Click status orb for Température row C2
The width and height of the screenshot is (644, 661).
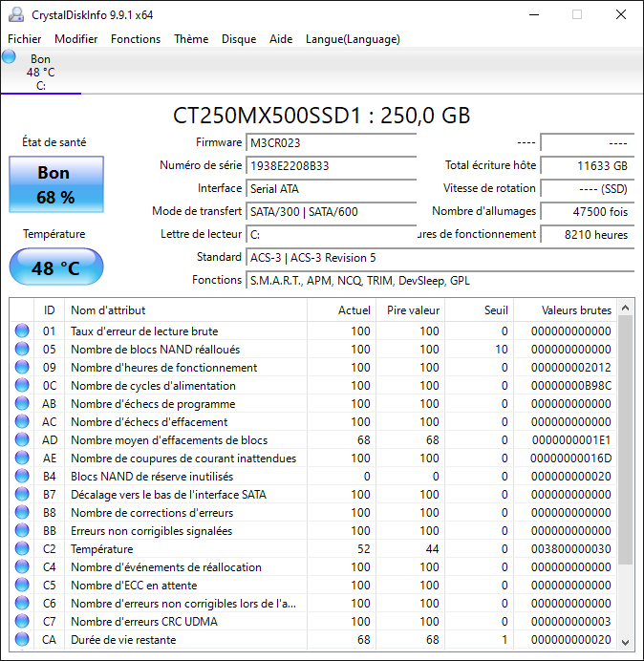point(22,548)
